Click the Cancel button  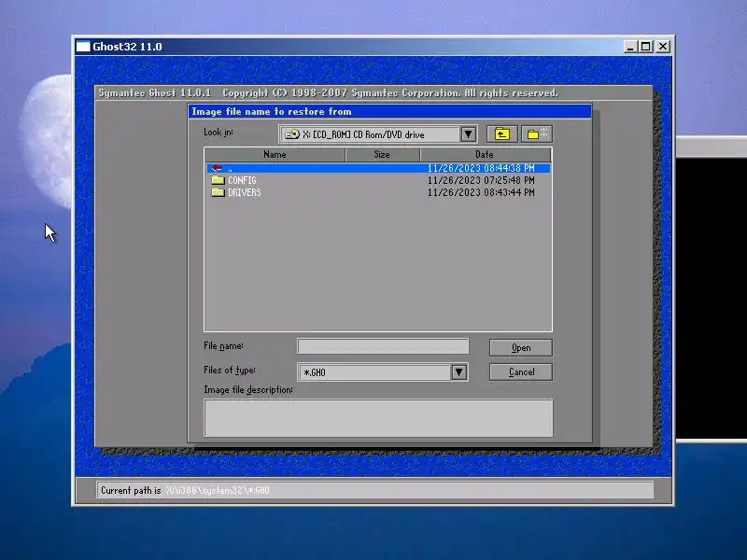[x=521, y=371]
